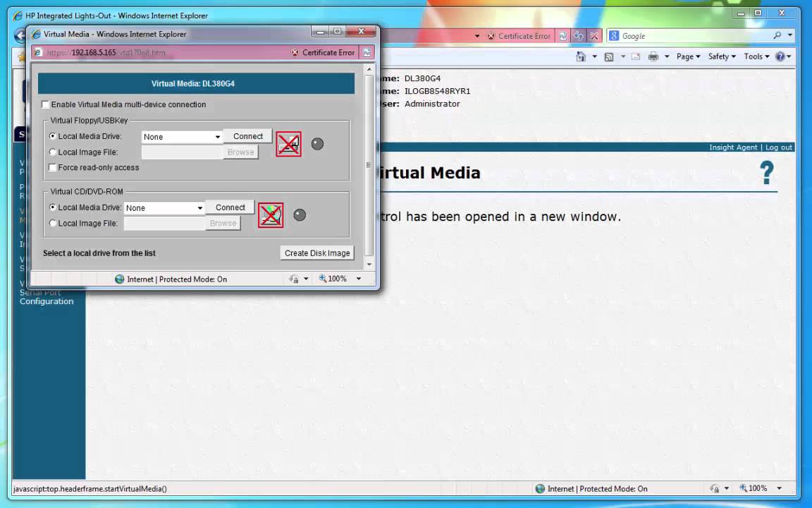This screenshot has height=508, width=812.
Task: Expand the Help button dropdown arrow
Action: pos(789,56)
